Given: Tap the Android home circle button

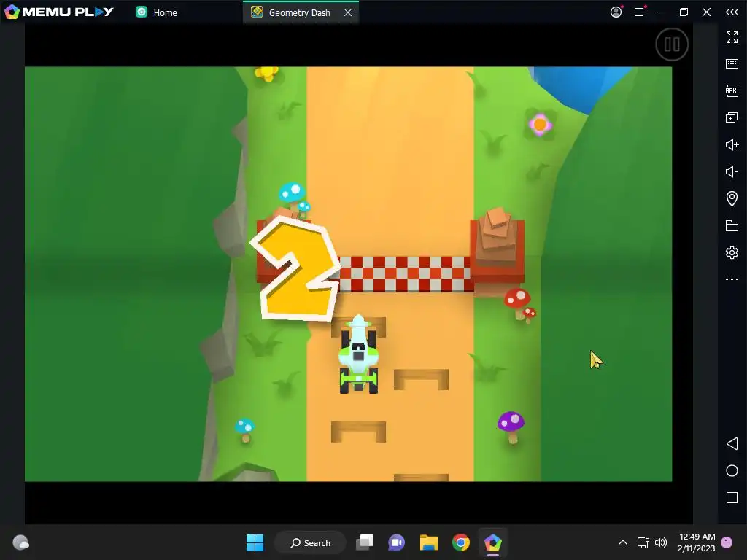Looking at the screenshot, I should tap(732, 471).
